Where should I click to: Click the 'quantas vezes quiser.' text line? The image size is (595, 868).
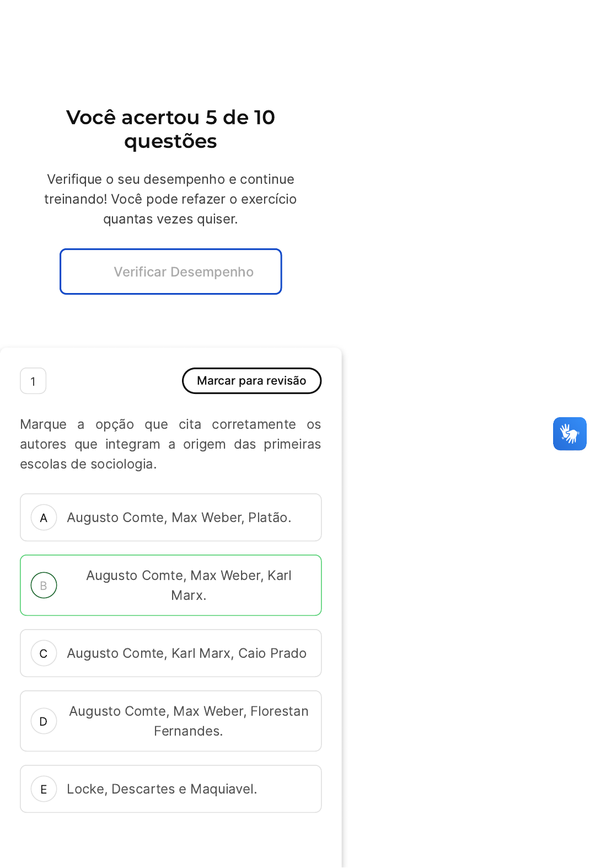pos(170,219)
